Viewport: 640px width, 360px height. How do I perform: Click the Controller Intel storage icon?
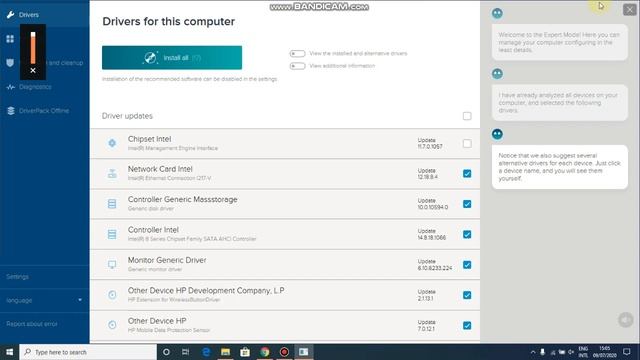tap(112, 234)
